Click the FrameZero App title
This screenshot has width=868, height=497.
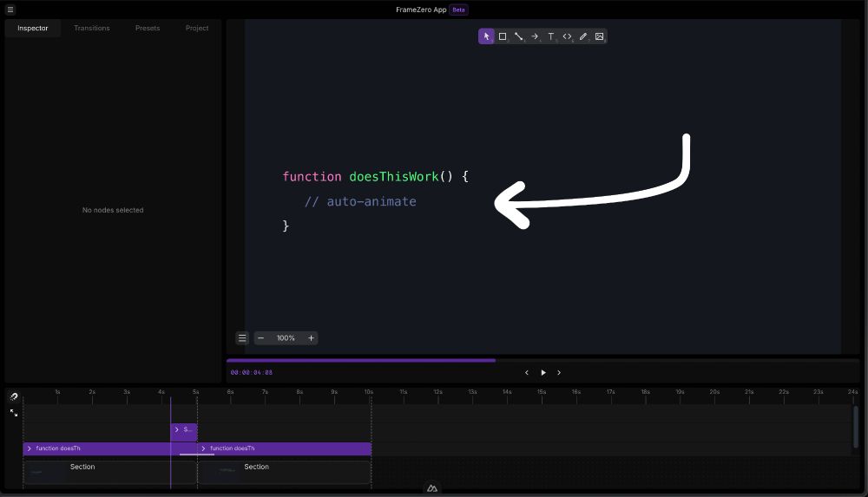[x=421, y=10]
